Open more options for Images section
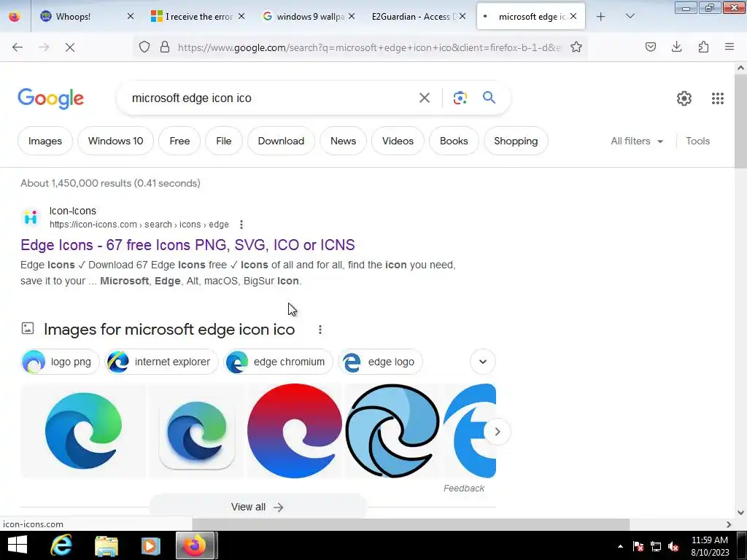Viewport: 747px width, 560px height. pyautogui.click(x=320, y=329)
